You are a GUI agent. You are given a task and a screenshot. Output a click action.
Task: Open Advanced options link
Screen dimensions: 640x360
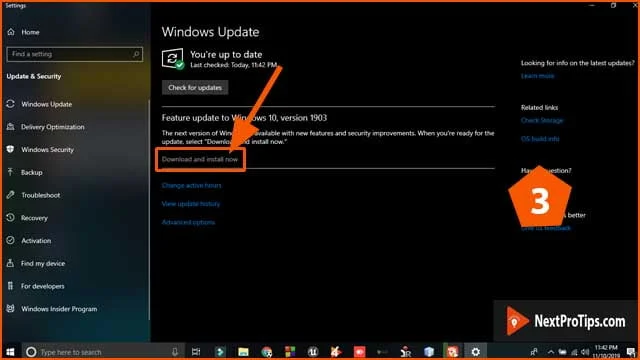[x=188, y=222]
